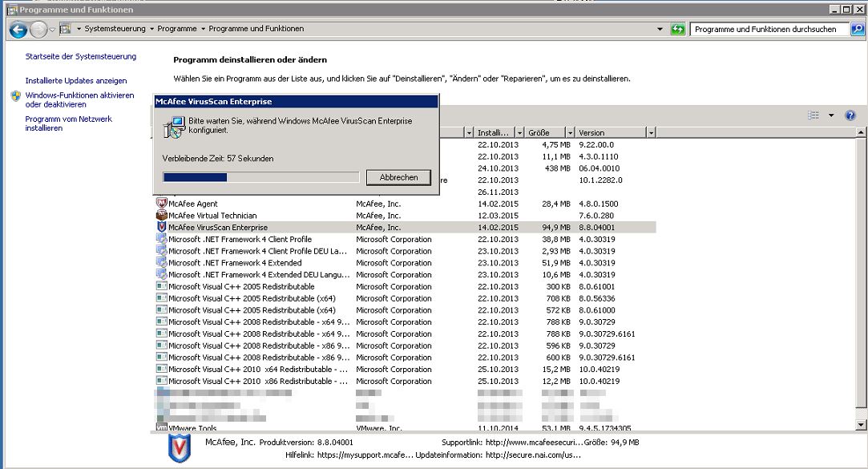Image resolution: width=868 pixels, height=469 pixels.
Task: Click the search magnifier icon
Action: tap(857, 30)
